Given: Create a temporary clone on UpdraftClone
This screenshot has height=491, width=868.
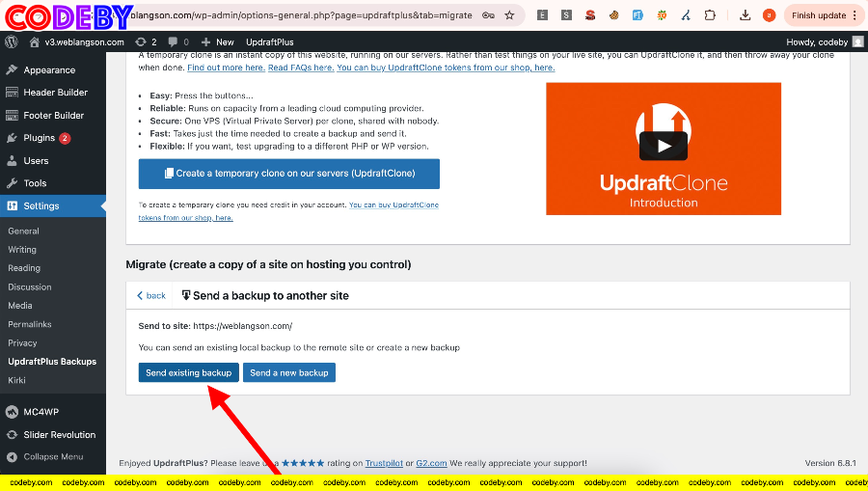Looking at the screenshot, I should coord(289,174).
